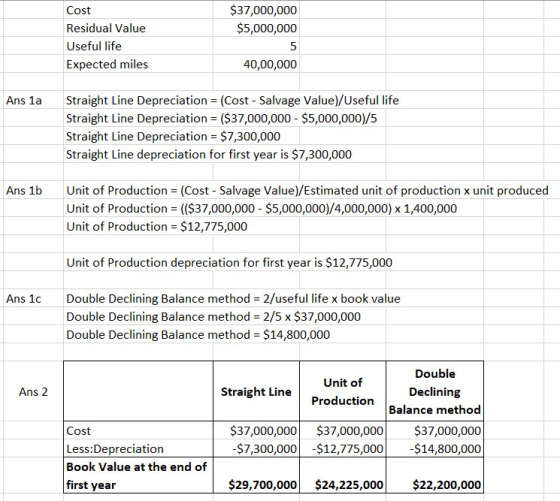Click the 'Unit of Production' table header
Viewport: 560px width, 501px height.
coord(342,392)
